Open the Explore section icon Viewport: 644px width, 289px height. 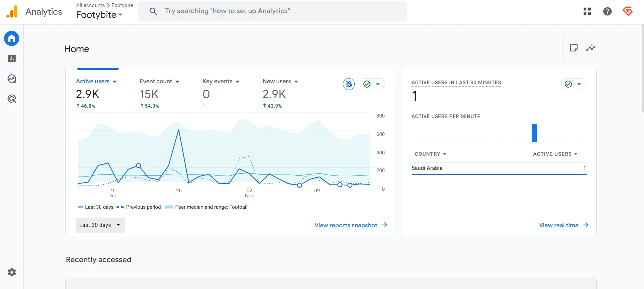click(12, 79)
